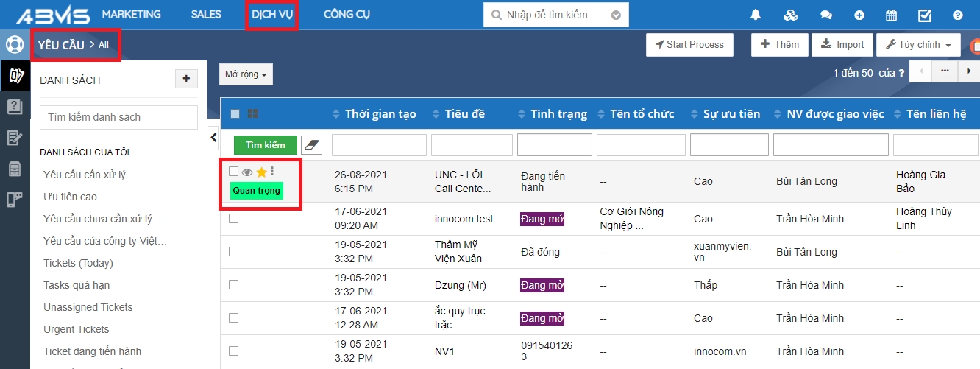Click the Tìm kiếm danh sách search field
The image size is (980, 369).
coord(118,117)
